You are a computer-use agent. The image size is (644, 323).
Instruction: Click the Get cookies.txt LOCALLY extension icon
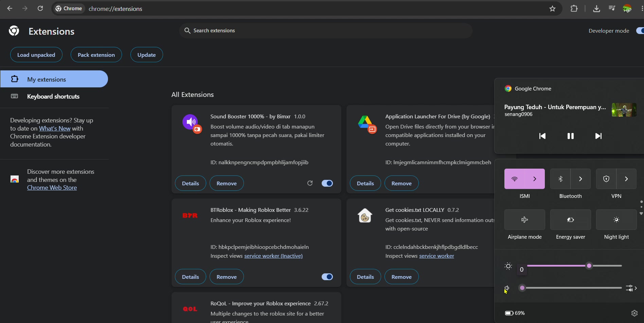click(365, 216)
